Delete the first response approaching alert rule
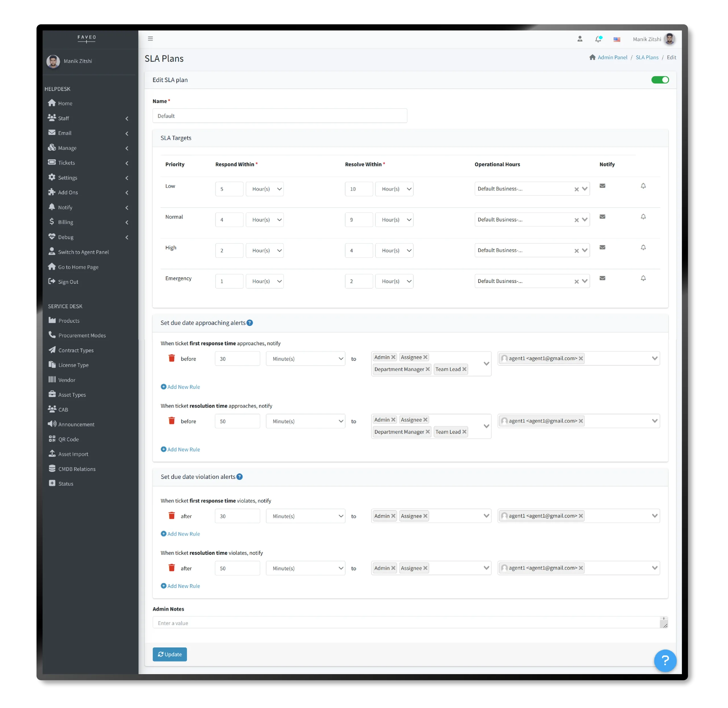This screenshot has width=728, height=708. pyautogui.click(x=171, y=358)
